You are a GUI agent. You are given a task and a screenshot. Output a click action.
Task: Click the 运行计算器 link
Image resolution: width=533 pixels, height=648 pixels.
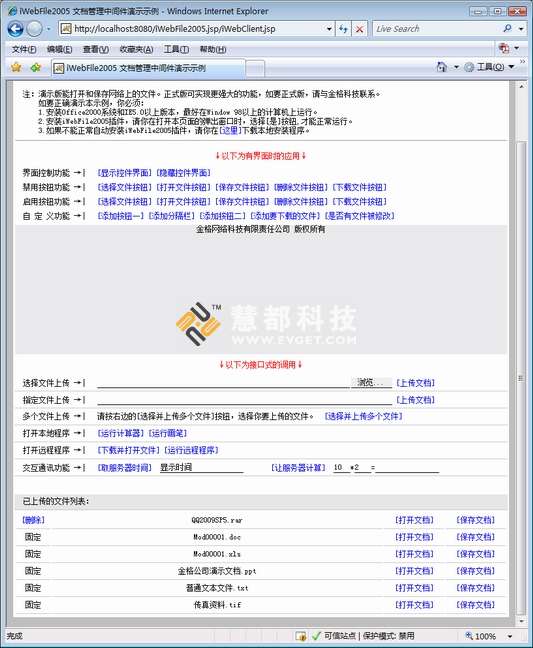[x=121, y=433]
